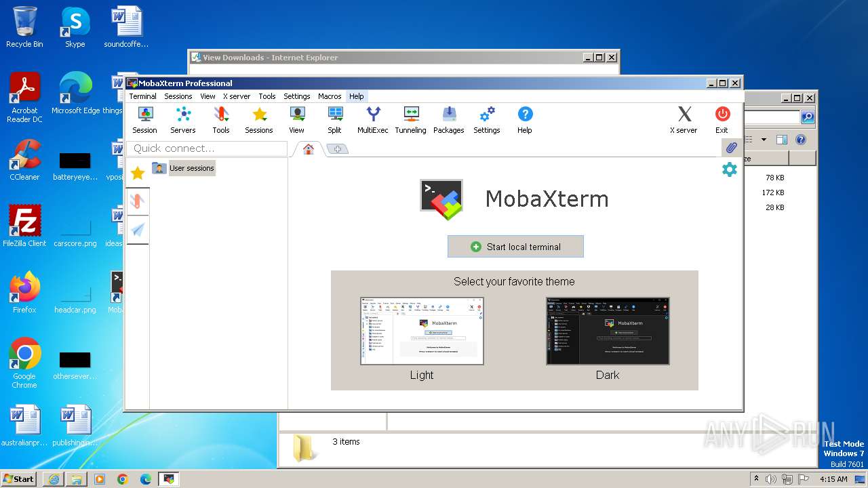Click the clock showing 4:15 AM
The width and height of the screenshot is (868, 488).
coord(833,479)
